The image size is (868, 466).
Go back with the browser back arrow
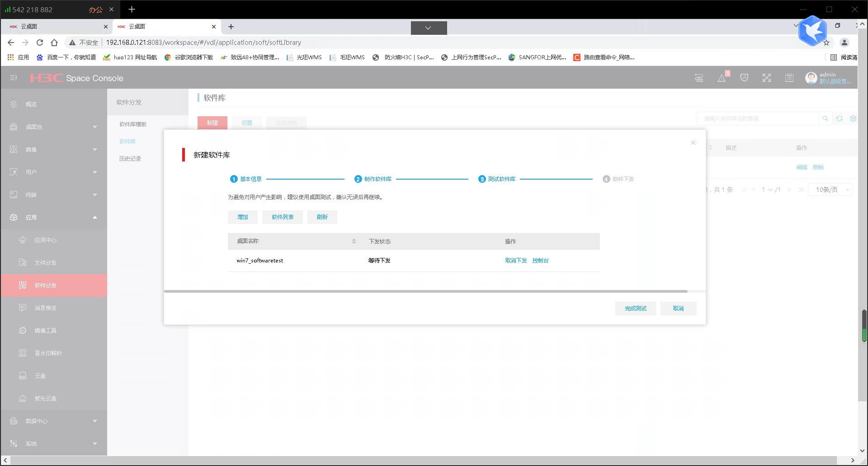pyautogui.click(x=11, y=43)
